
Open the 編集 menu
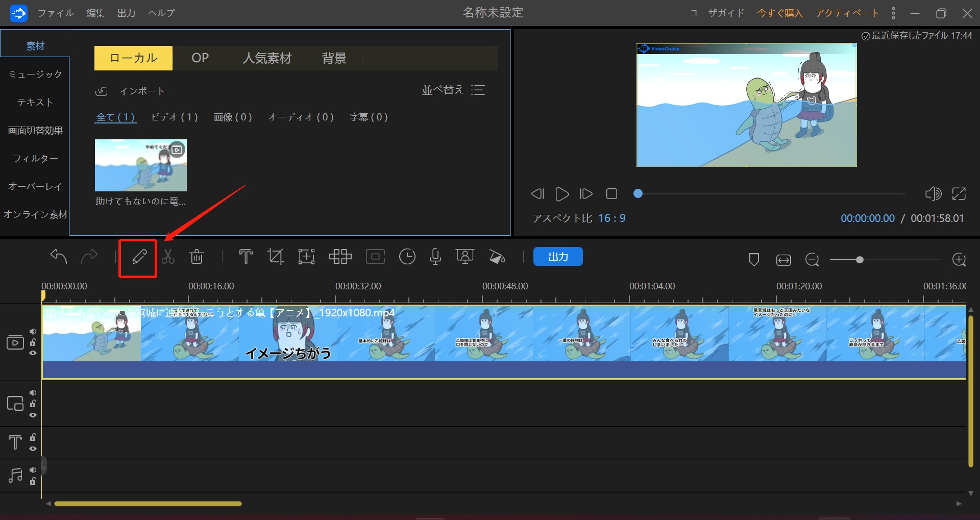click(95, 13)
